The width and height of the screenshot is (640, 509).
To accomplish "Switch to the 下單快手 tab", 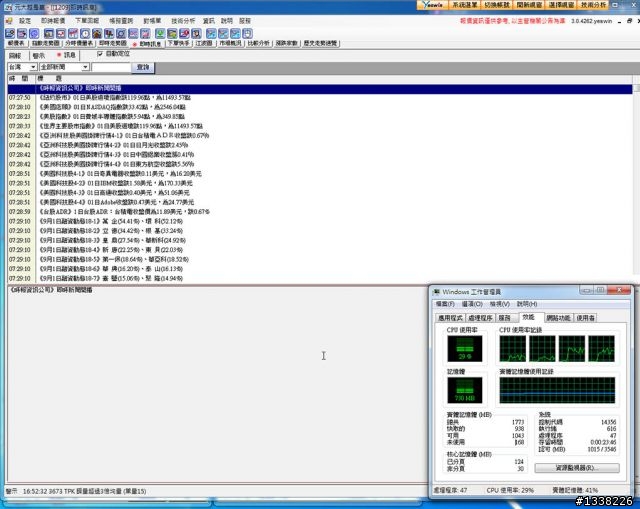I will [178, 43].
